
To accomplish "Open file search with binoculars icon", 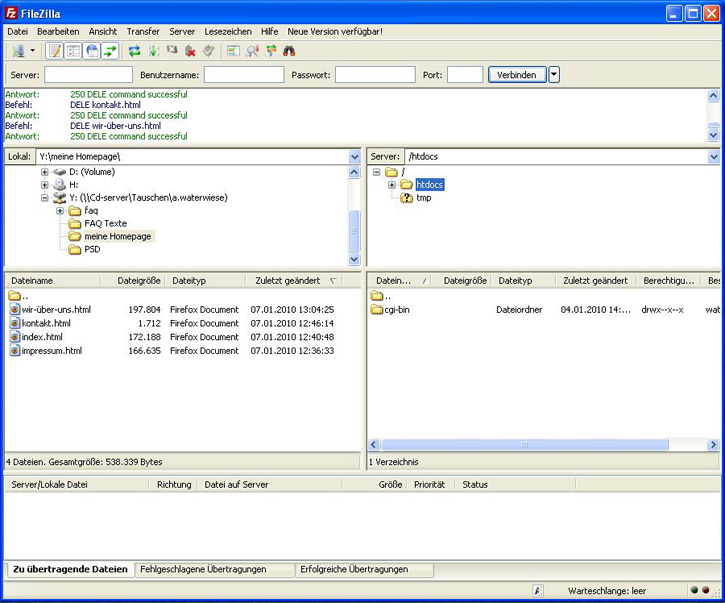I will point(289,51).
